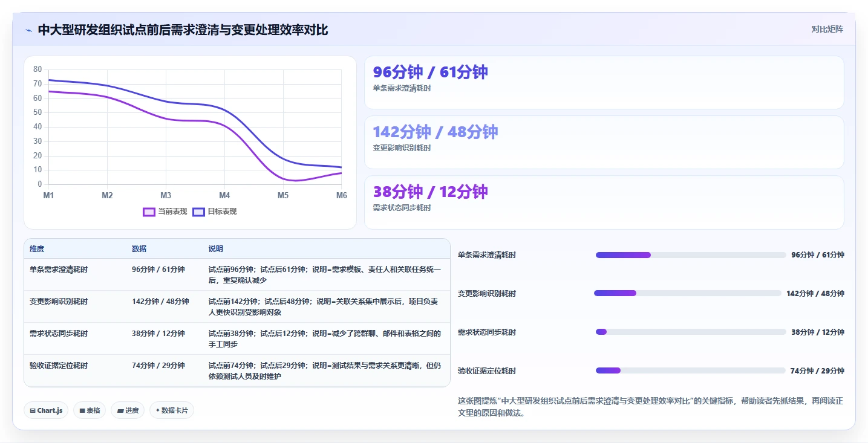
Task: Click the dashboard title 中大型研发组织试点前后 heading
Action: tap(183, 30)
